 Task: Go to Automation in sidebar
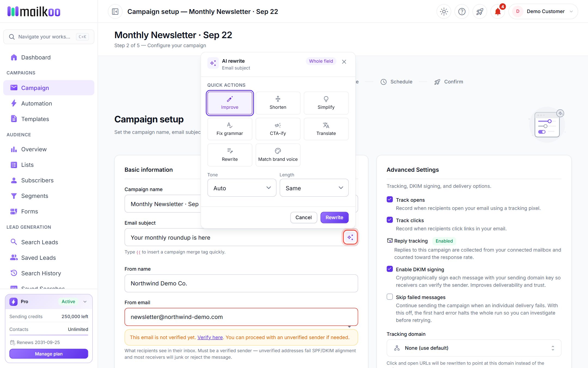(x=49, y=103)
